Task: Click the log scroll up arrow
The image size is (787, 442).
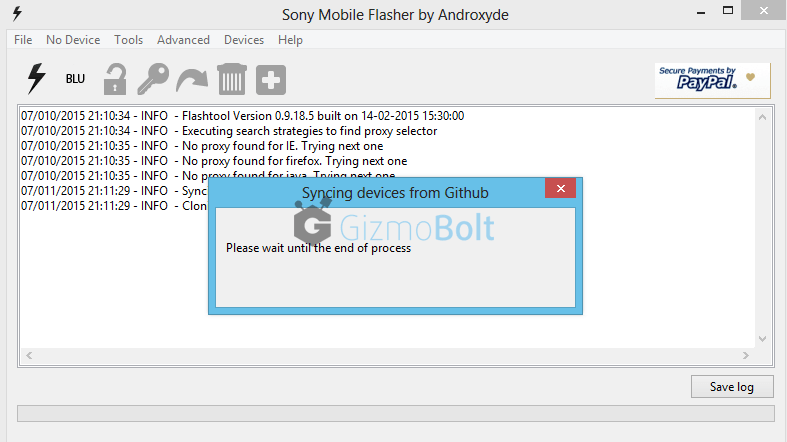Action: click(x=762, y=117)
